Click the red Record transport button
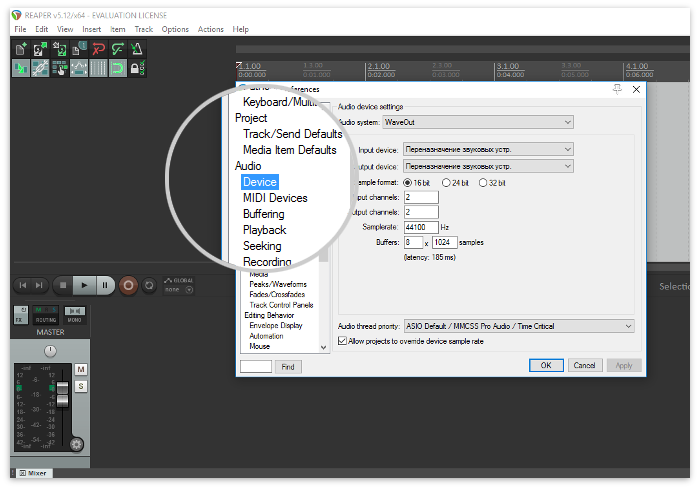This screenshot has height=489, width=700. tap(128, 285)
